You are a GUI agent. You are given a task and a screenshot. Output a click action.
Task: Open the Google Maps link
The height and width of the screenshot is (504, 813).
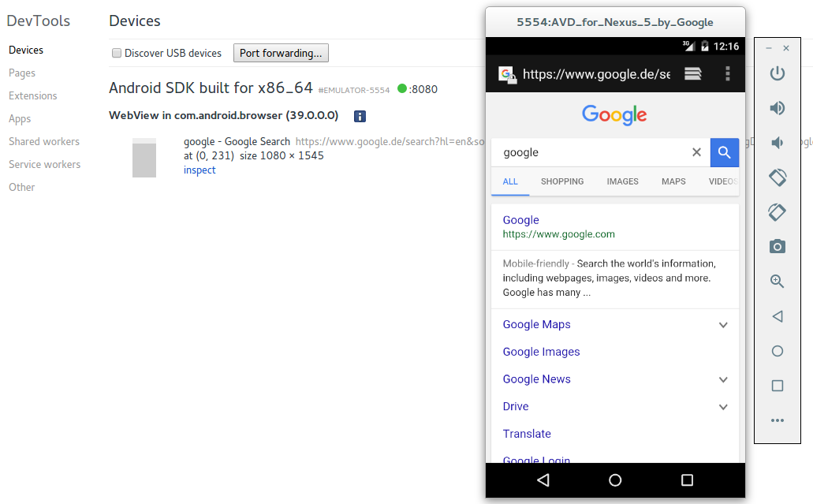click(x=537, y=325)
